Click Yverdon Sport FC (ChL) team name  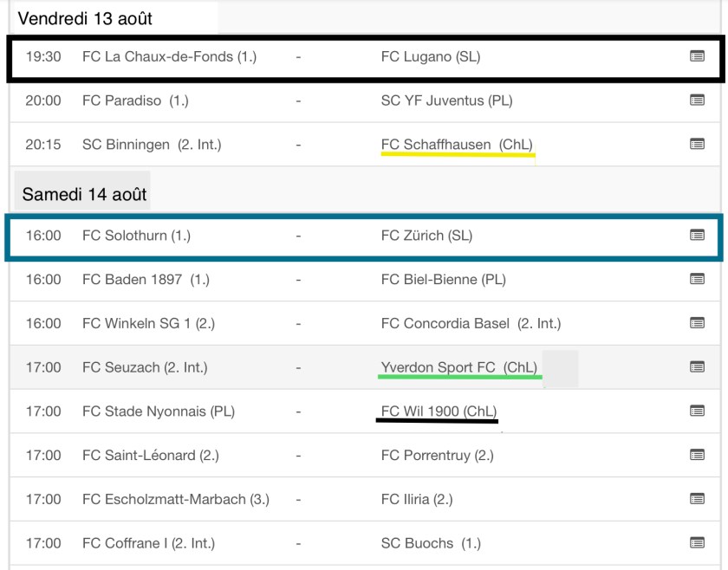[x=459, y=367]
